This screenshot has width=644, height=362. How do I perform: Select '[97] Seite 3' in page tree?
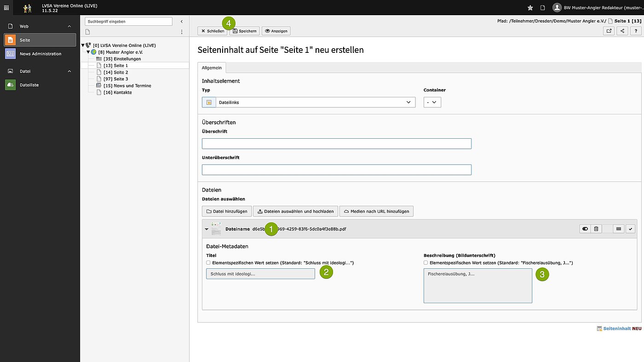pos(116,79)
